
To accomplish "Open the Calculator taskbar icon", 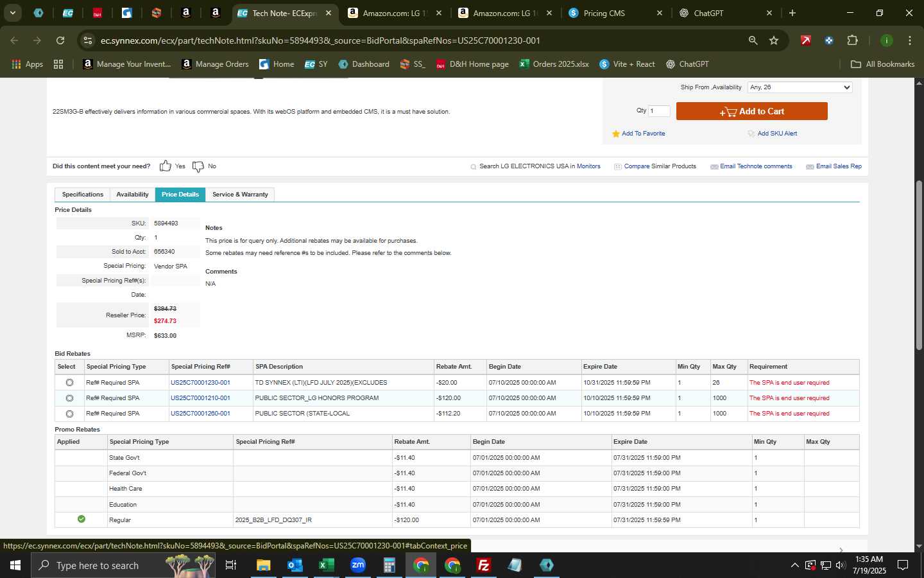I will [x=389, y=565].
